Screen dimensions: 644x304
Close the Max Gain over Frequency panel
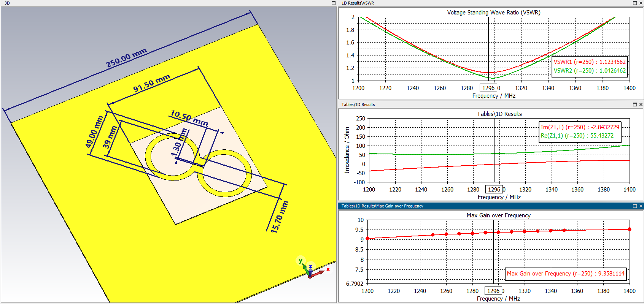[x=641, y=206]
